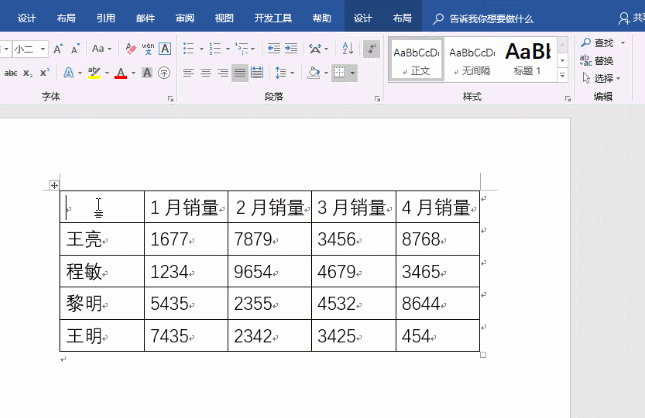Click the cell with value 9654

[x=269, y=271]
